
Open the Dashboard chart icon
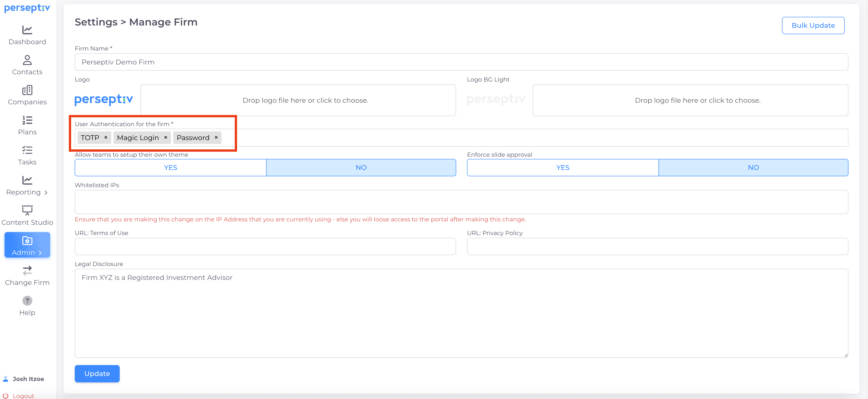click(x=27, y=30)
